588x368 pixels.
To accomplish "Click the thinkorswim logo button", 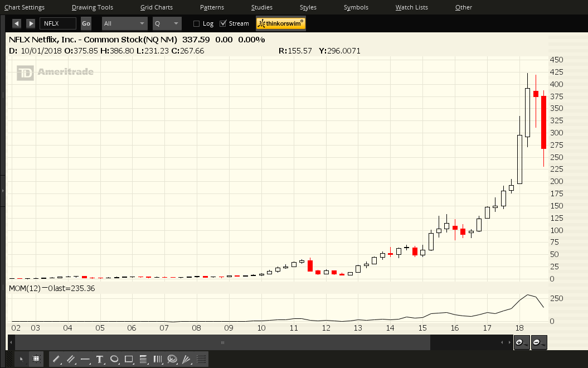I will 281,23.
